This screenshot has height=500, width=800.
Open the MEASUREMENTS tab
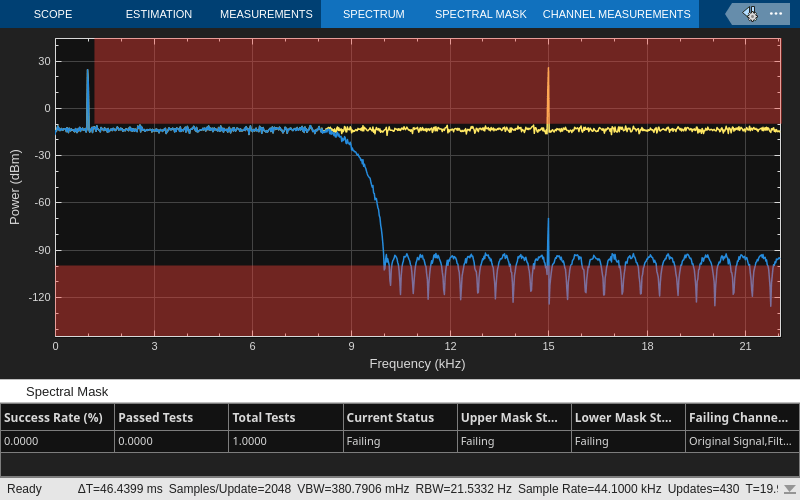tap(266, 14)
